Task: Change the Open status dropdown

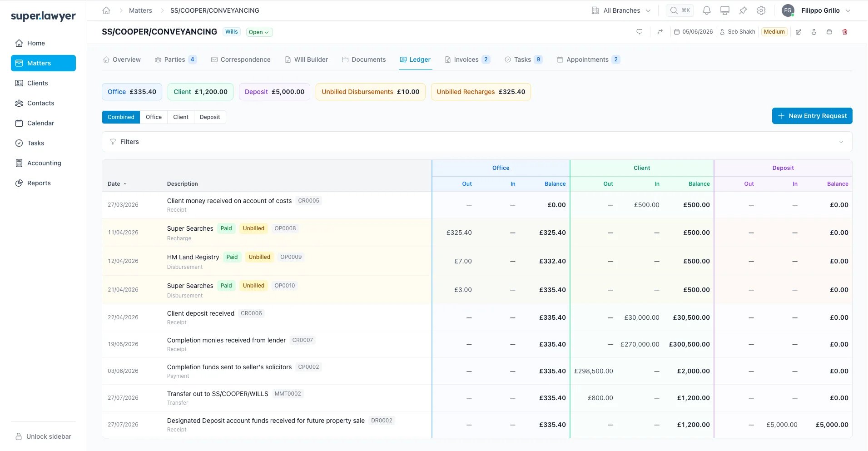Action: pyautogui.click(x=259, y=32)
